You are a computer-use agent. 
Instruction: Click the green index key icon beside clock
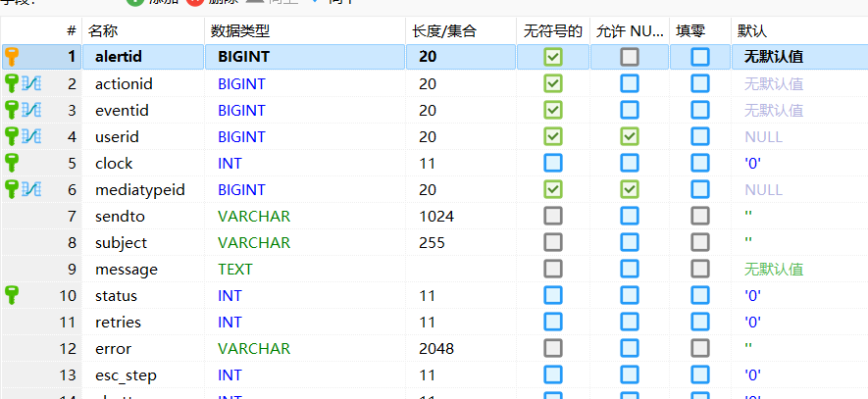pos(12,164)
